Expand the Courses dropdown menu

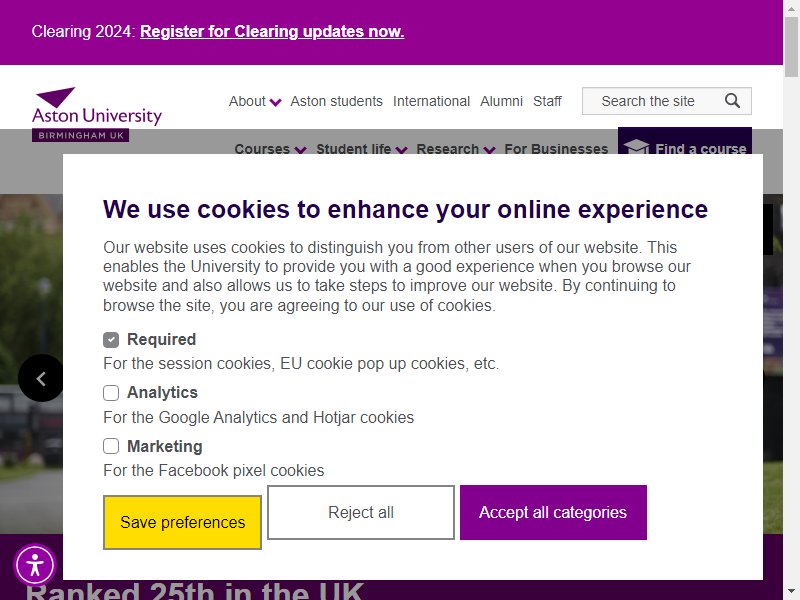pos(270,149)
